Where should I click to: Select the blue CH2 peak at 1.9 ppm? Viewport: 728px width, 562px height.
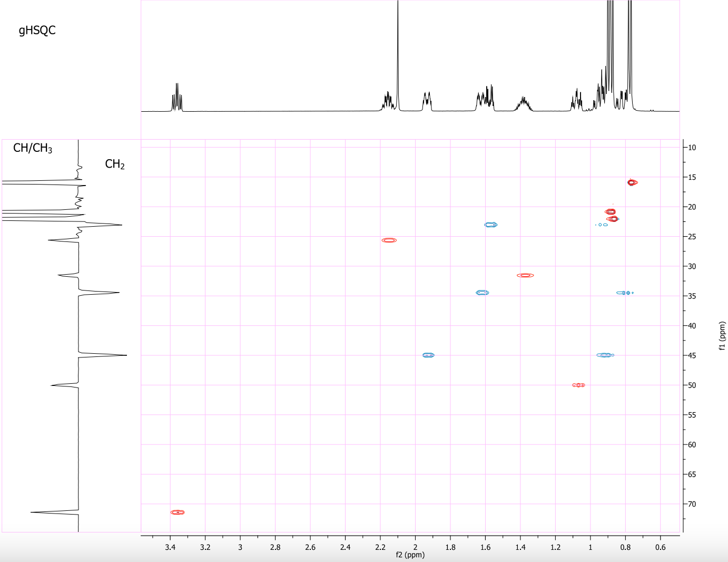[429, 355]
